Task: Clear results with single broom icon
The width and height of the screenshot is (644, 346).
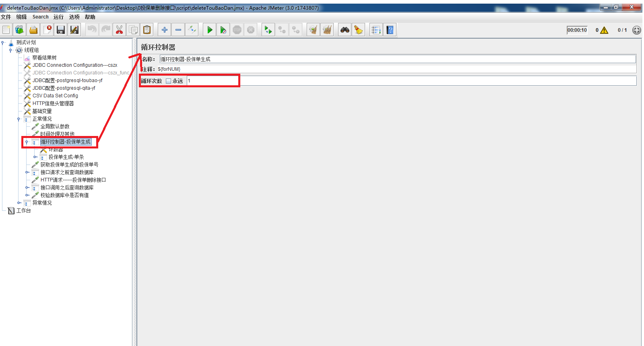Action: 313,30
